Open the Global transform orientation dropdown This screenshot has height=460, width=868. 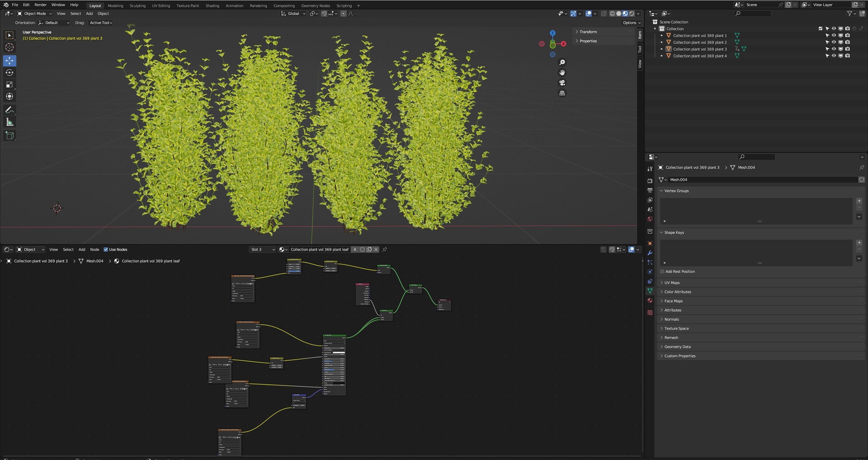[293, 14]
